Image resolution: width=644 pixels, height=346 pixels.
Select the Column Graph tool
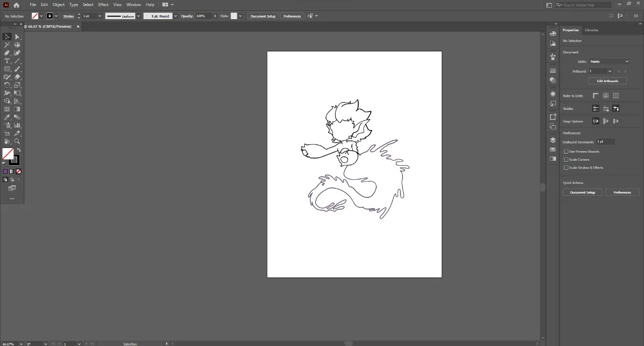[17, 125]
